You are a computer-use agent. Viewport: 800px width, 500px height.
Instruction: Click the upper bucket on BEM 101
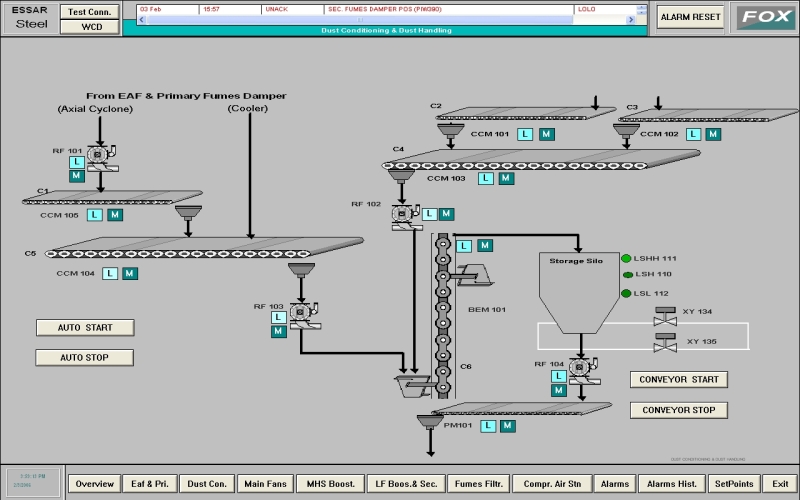click(x=474, y=275)
